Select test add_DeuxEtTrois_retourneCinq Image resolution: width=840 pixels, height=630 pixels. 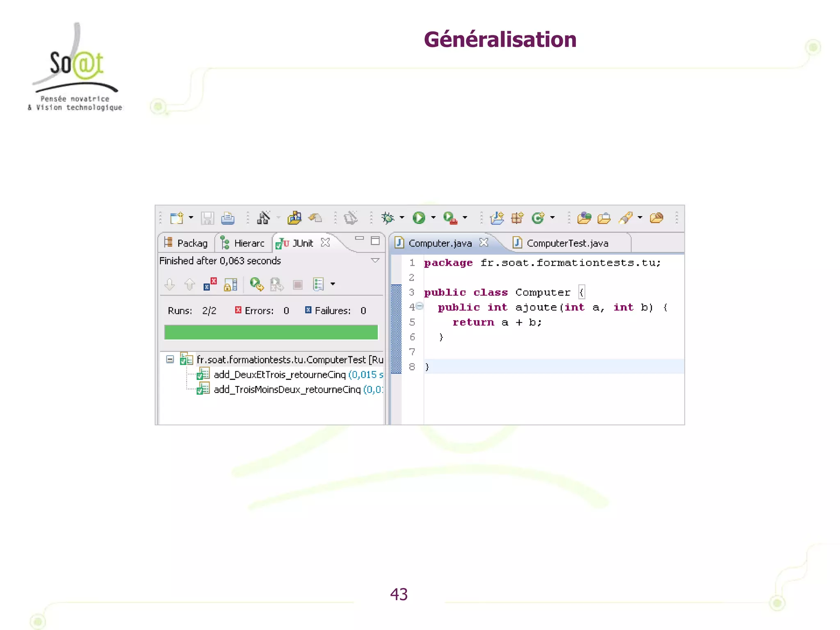(279, 374)
